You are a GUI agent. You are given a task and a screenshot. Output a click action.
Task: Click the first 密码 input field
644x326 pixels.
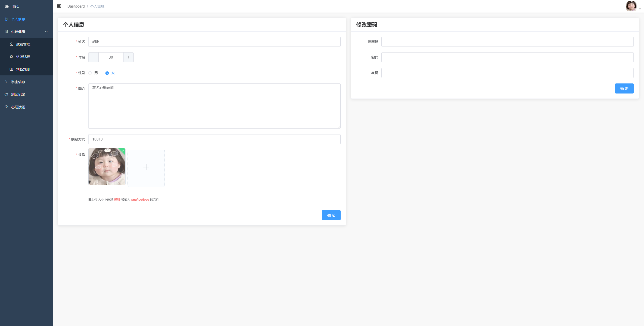[507, 57]
